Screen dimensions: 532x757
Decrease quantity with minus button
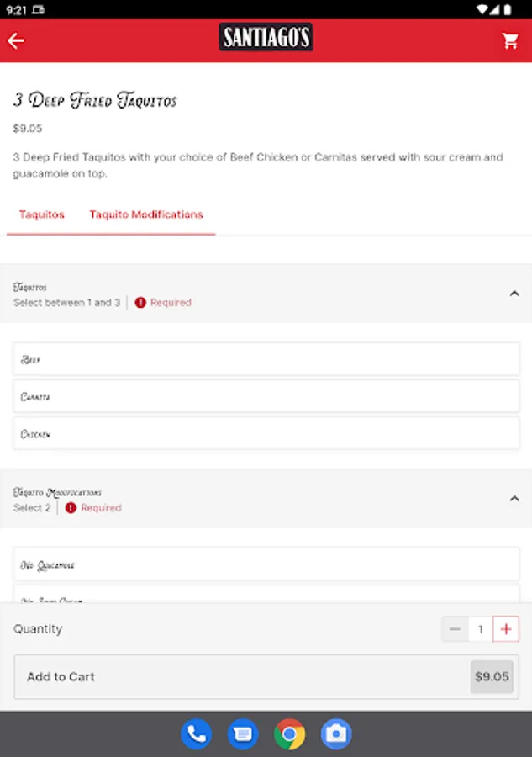click(455, 629)
